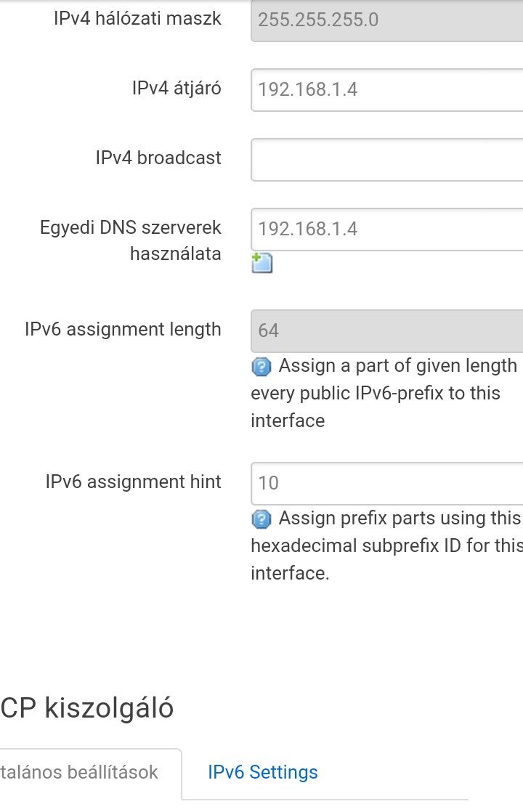Click the IPv6 assignment hint field
The image size is (523, 812).
coord(387,484)
